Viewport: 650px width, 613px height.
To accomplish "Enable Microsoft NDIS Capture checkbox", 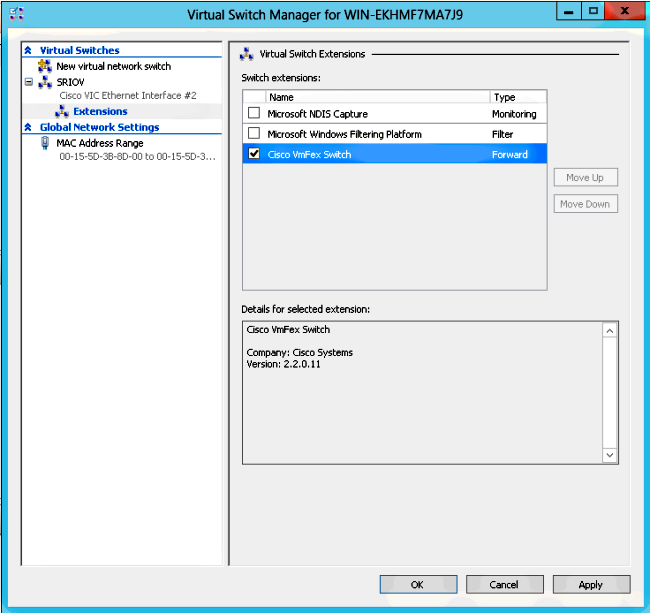I will 254,113.
